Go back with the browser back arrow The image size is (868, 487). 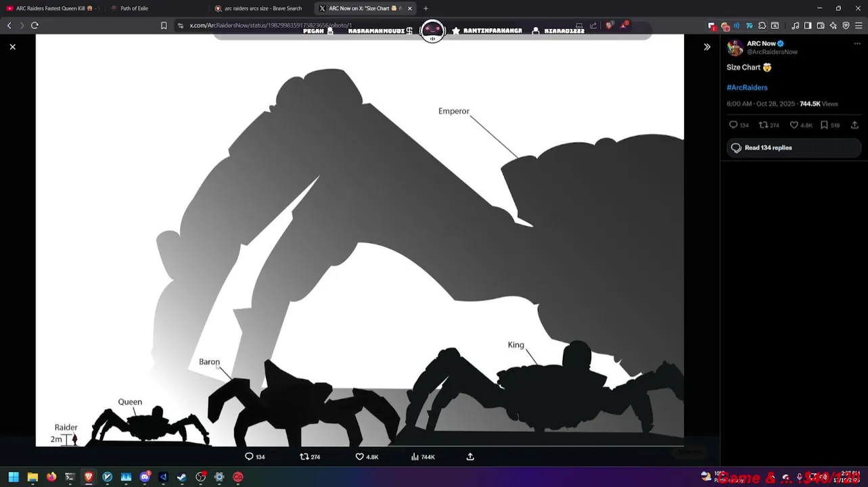9,26
